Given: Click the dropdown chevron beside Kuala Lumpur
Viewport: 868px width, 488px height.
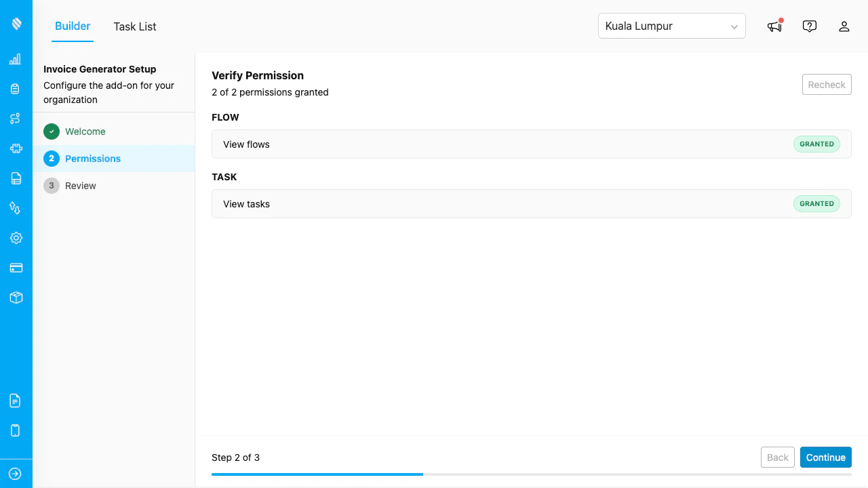Looking at the screenshot, I should click(734, 26).
